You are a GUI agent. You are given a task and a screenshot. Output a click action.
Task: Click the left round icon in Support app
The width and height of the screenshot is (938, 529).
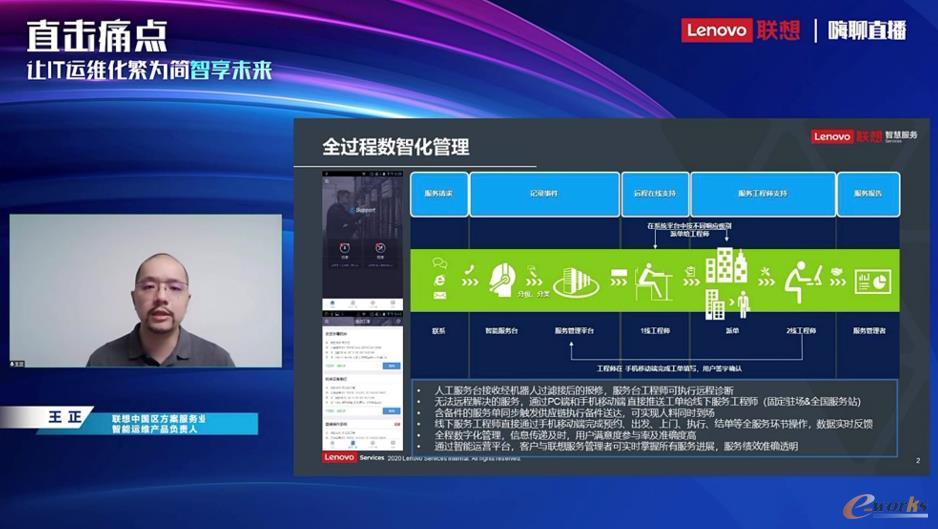point(345,248)
